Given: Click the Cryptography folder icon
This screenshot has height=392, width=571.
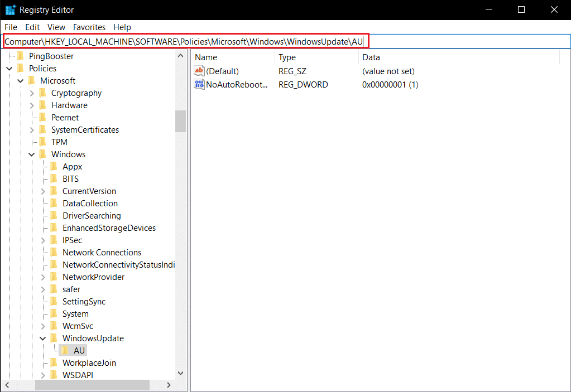Looking at the screenshot, I should point(42,93).
